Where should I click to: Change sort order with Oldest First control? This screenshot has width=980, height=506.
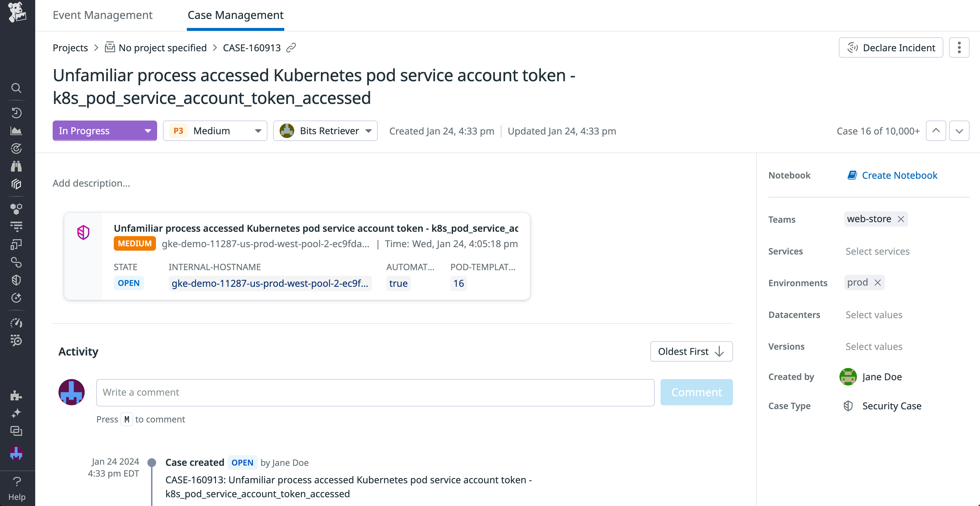691,351
